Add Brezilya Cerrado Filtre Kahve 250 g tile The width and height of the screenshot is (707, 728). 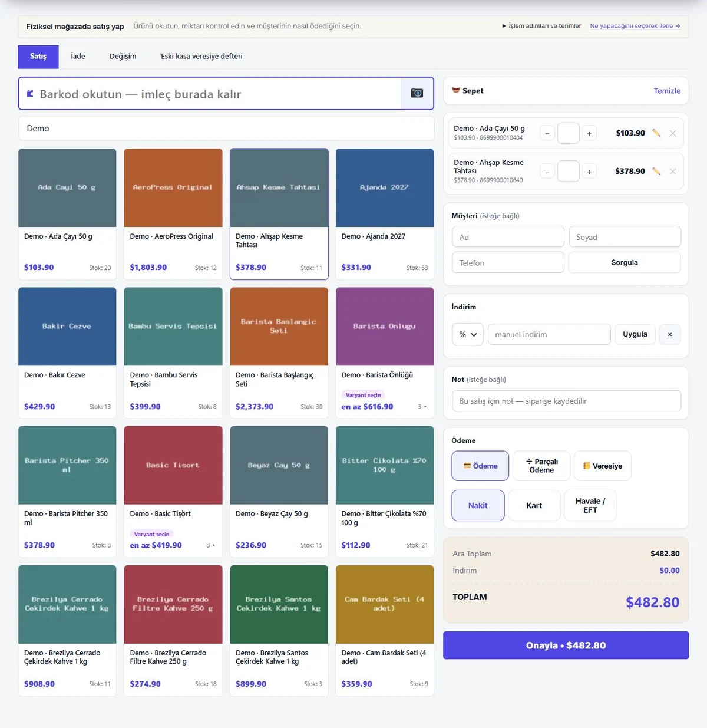point(173,631)
